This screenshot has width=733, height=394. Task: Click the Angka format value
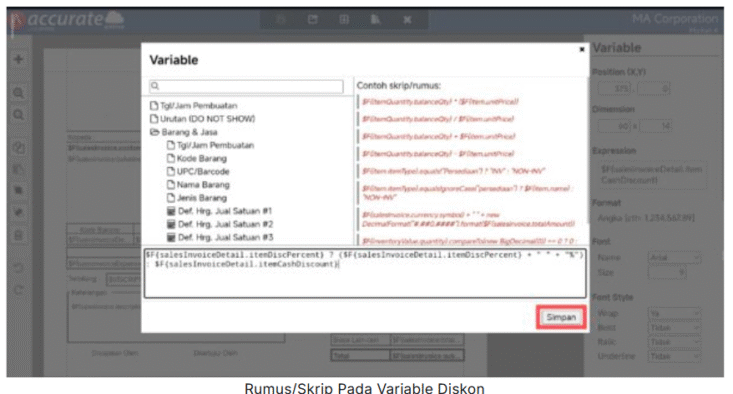[x=646, y=218]
